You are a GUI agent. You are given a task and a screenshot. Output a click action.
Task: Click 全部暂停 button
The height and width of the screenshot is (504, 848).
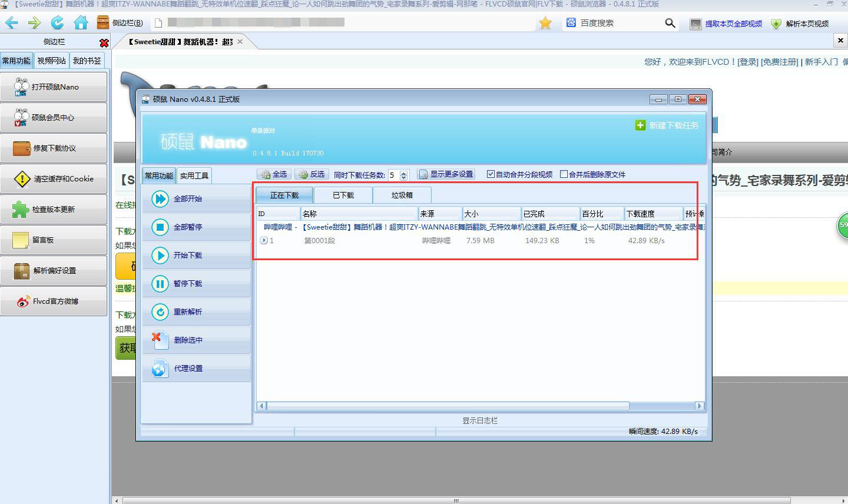197,227
